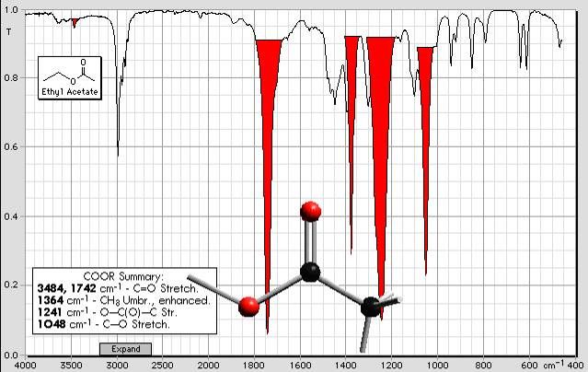The image size is (588, 372).
Task: Click the "3484, 1742 cm-1 - C=O Stretch." line
Action: coord(118,288)
